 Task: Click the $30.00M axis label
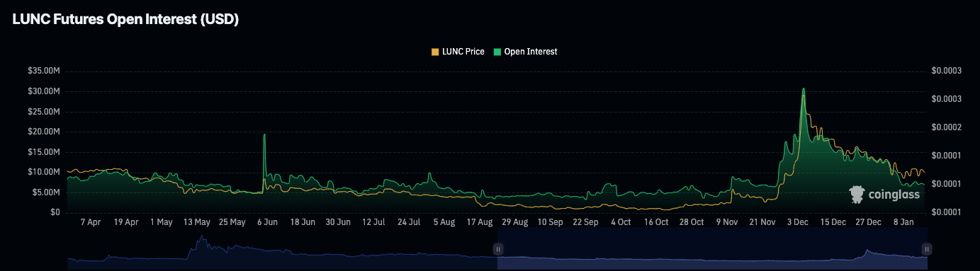pos(43,91)
